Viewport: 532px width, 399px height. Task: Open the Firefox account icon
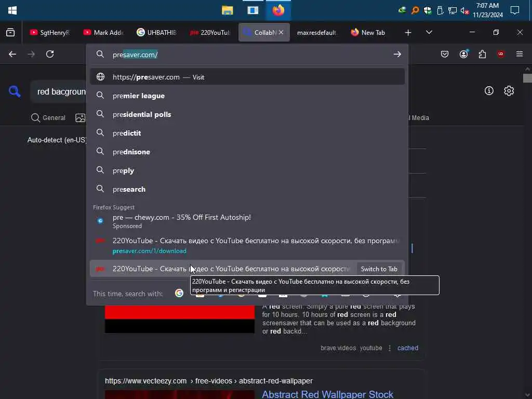coord(463,54)
